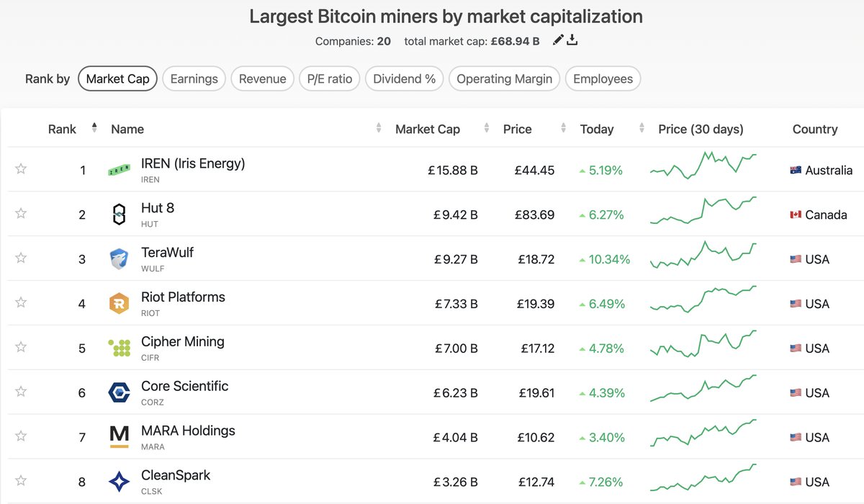
Task: Click the Riot Platforms orange logo
Action: click(120, 304)
